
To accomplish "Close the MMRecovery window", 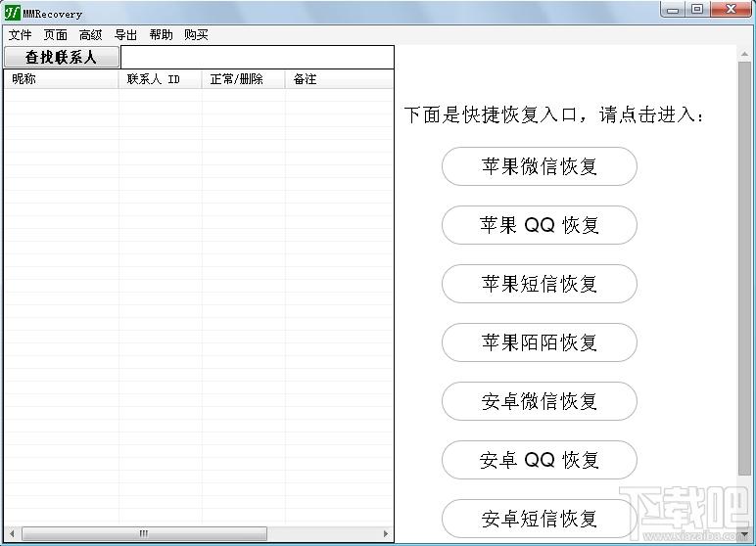I will point(732,10).
